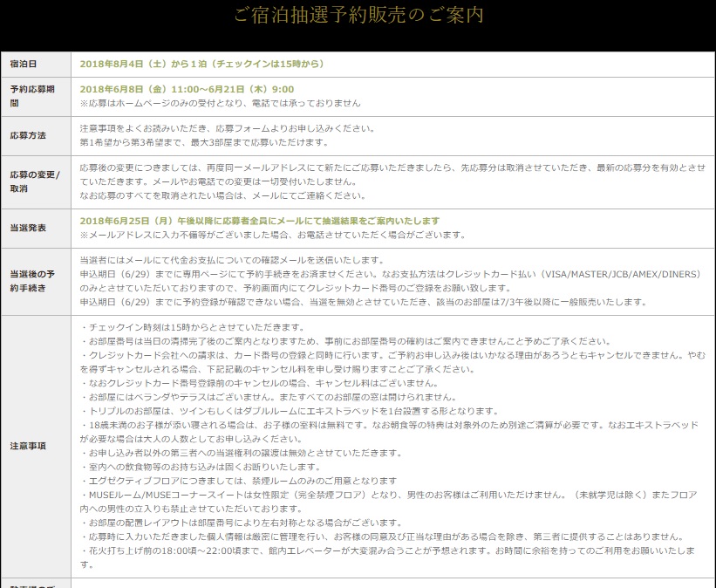This screenshot has width=716, height=588.
Task: Click bullet お申し込み者以外の第三者への当選権利の譲渡
Action: click(x=242, y=454)
